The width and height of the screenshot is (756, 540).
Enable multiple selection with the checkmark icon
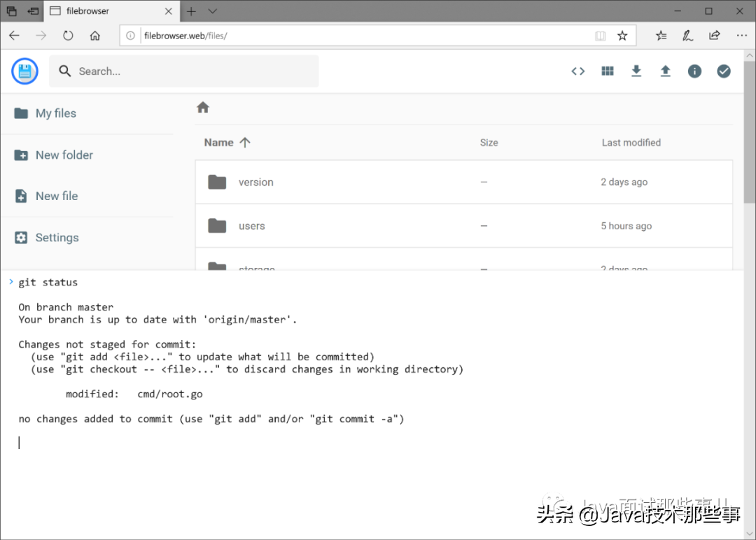click(x=723, y=71)
